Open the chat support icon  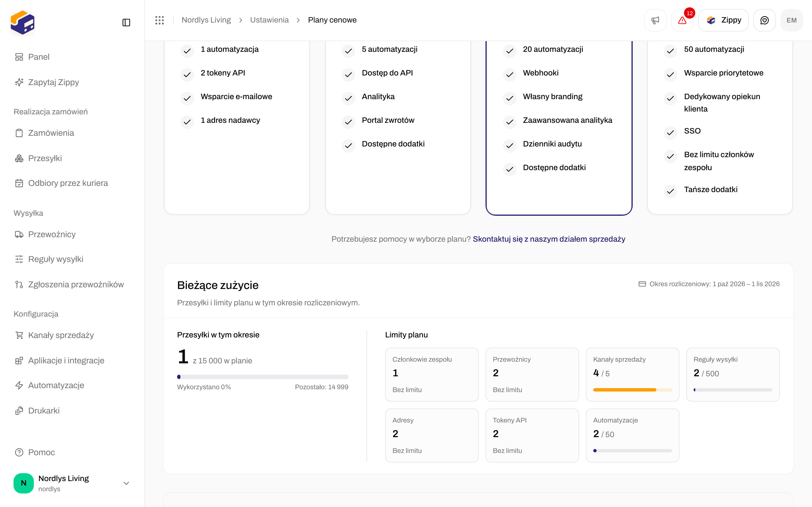pyautogui.click(x=764, y=20)
